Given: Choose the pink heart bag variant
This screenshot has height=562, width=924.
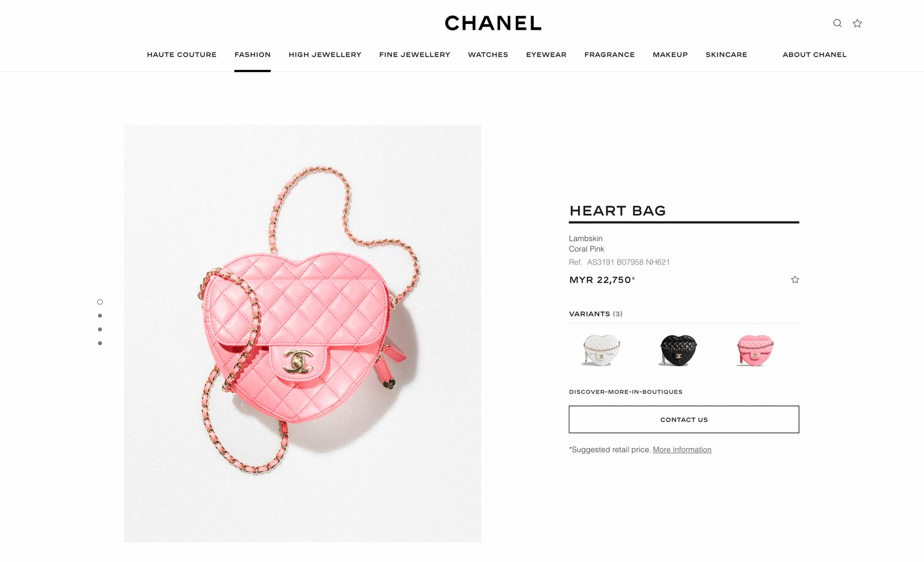Looking at the screenshot, I should [x=754, y=350].
